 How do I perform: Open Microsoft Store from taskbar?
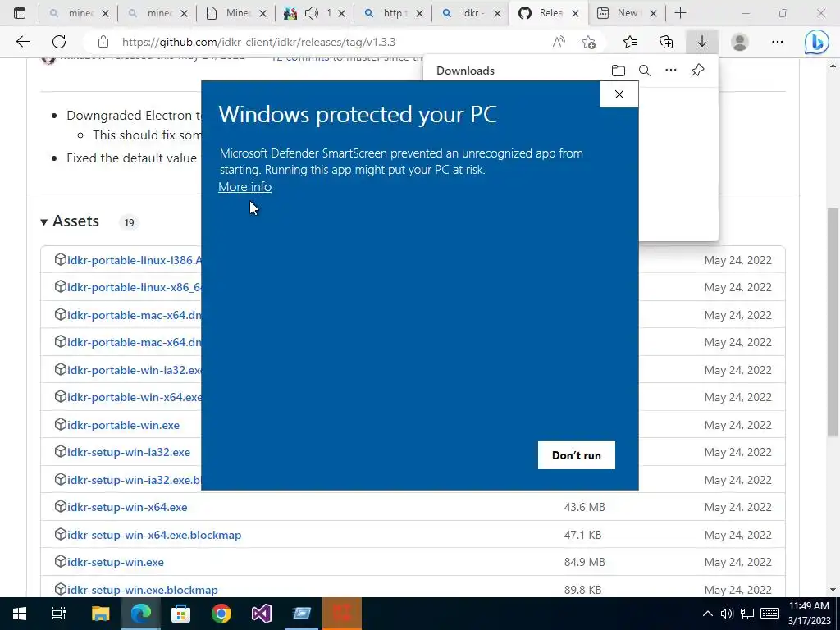pos(180,614)
